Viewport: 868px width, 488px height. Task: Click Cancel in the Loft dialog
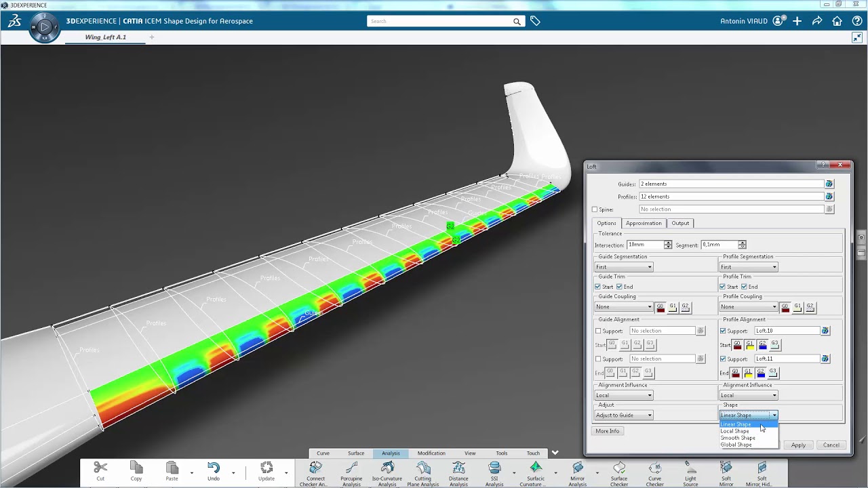831,445
